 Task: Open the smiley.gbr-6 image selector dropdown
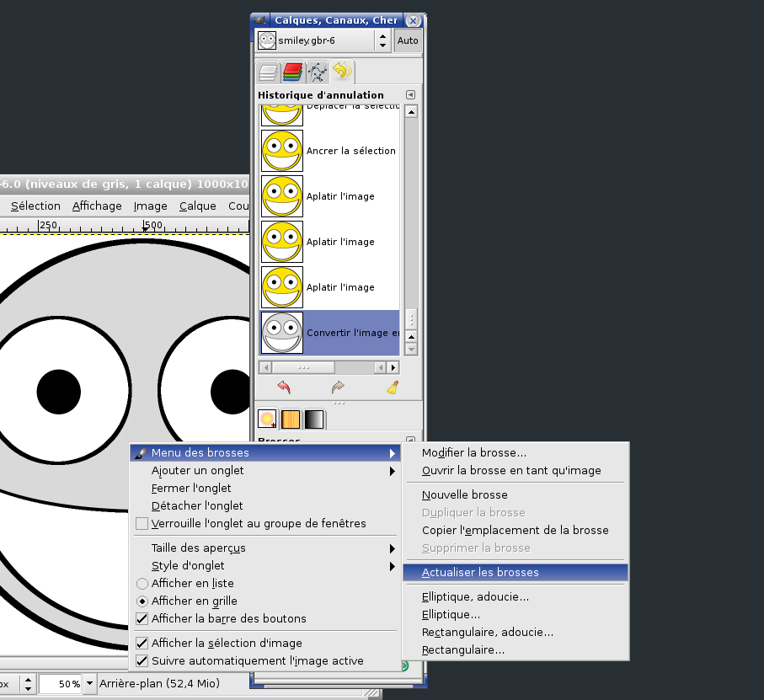click(382, 40)
